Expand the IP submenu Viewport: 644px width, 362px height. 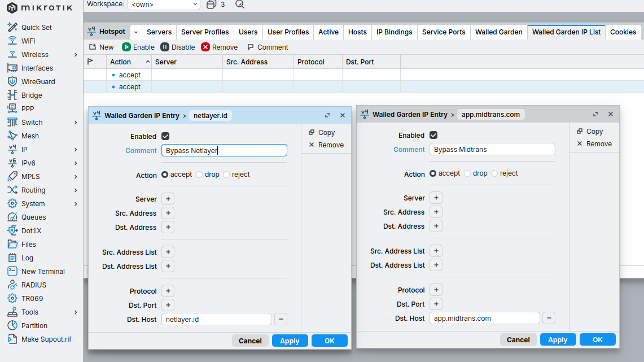[x=76, y=150]
